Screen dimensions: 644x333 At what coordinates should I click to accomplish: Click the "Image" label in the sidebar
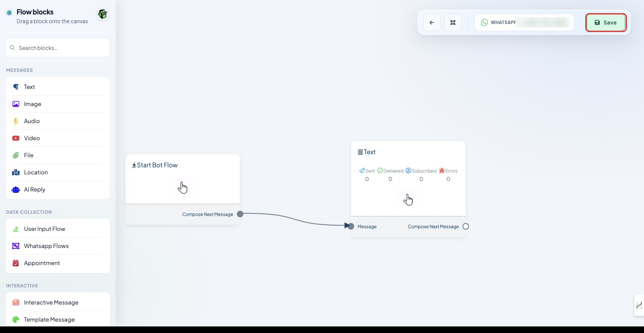tap(32, 104)
